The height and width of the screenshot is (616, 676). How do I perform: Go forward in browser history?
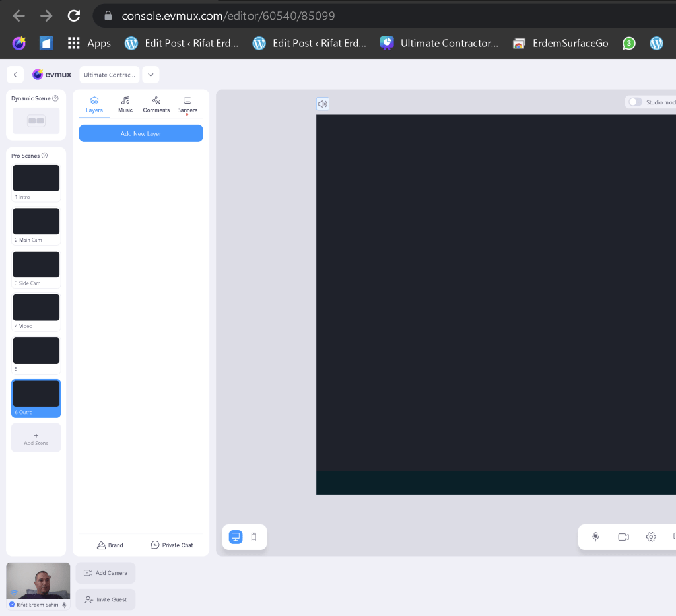coord(46,16)
